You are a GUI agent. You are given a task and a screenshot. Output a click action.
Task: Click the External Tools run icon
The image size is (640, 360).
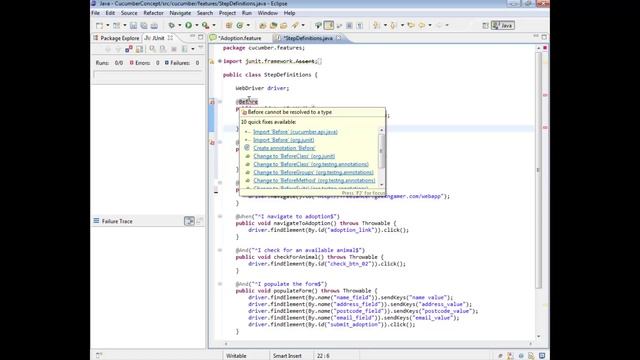point(206,25)
